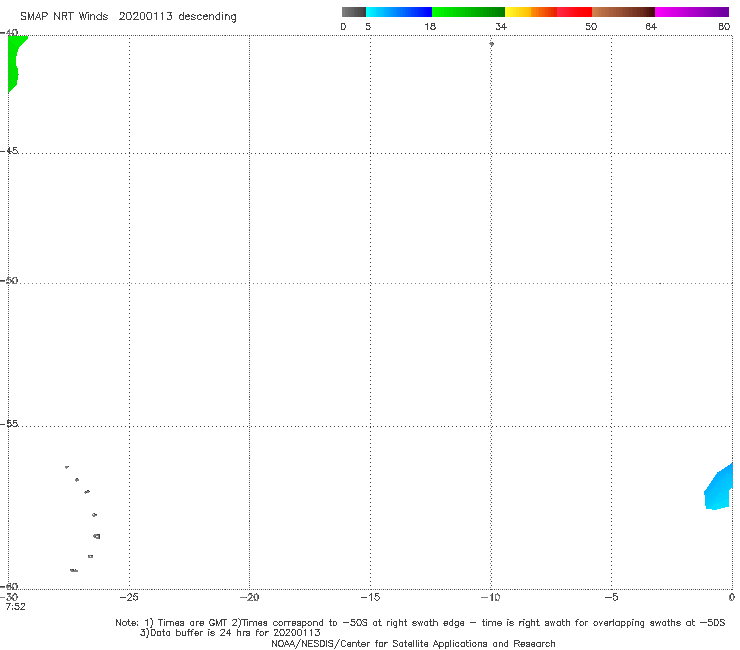This screenshot has height=650, width=740.
Task: Click the swath time label "7:52"
Action: click(x=16, y=607)
